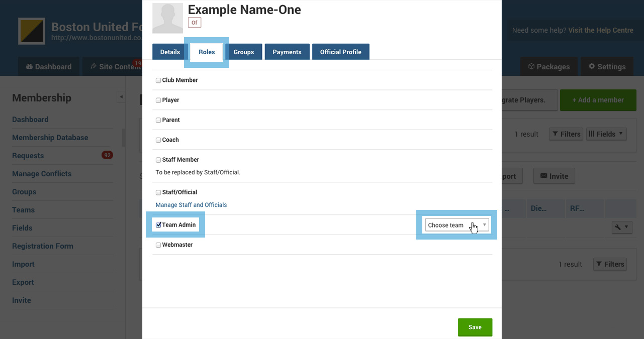
Task: Check the Coach role checkbox
Action: (158, 140)
